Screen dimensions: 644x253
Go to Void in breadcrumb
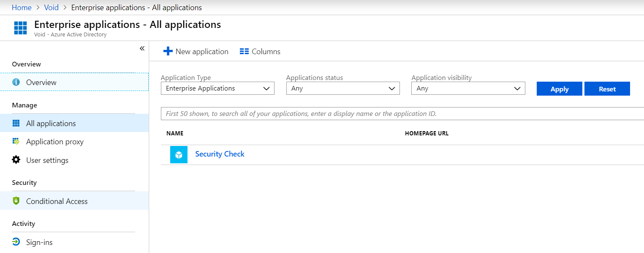point(52,8)
